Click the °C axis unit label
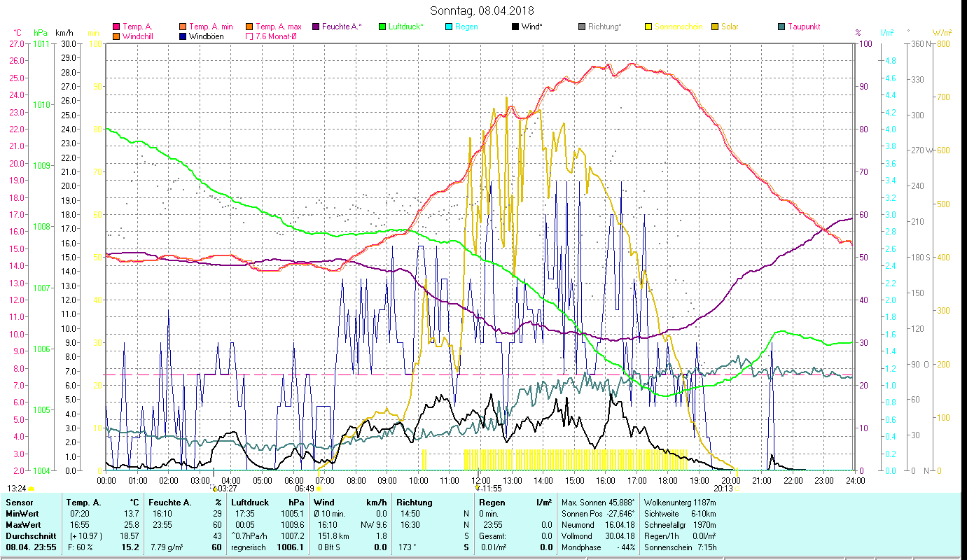This screenshot has width=967, height=560. (x=18, y=33)
